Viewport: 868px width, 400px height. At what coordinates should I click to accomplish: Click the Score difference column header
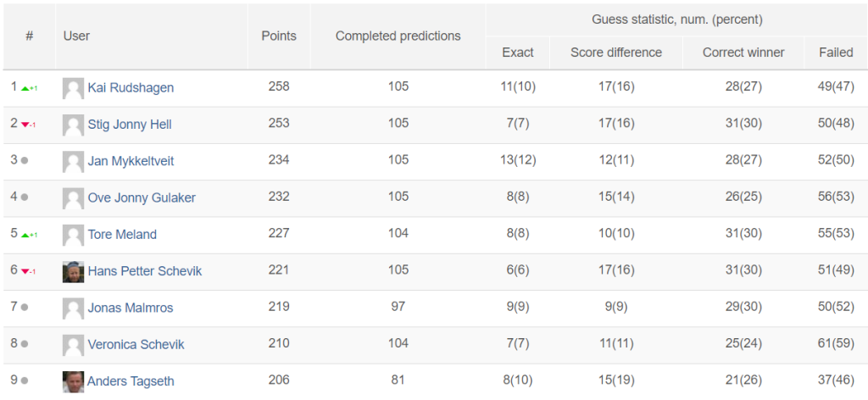coord(616,53)
